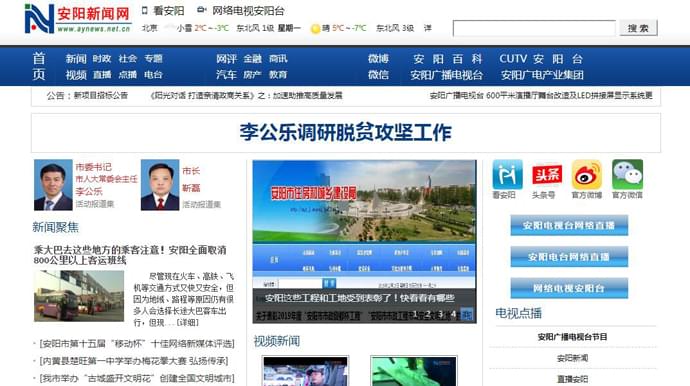Open the 官方微博 Weibo icon
This screenshot has height=386, width=690.
point(587,175)
